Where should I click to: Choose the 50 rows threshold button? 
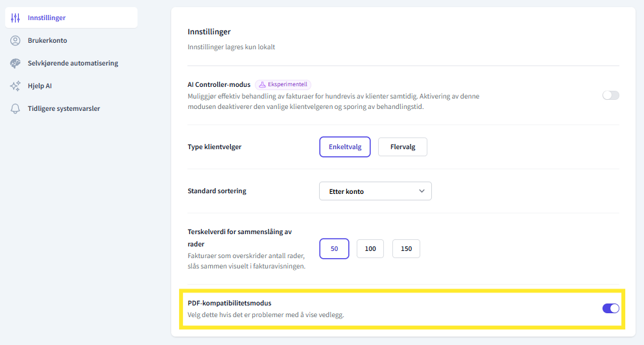tap(334, 248)
